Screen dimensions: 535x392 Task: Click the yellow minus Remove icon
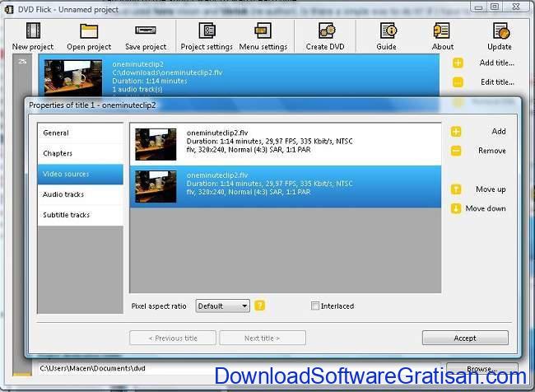point(456,151)
